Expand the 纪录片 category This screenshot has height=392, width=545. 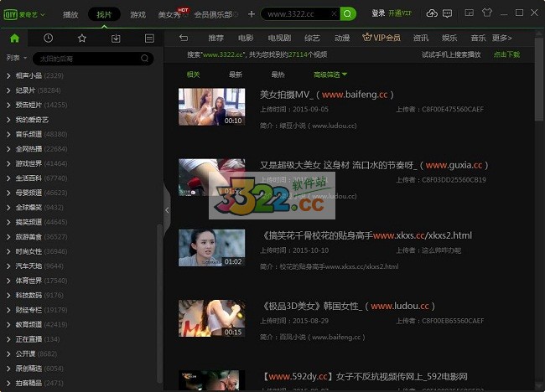click(25, 90)
